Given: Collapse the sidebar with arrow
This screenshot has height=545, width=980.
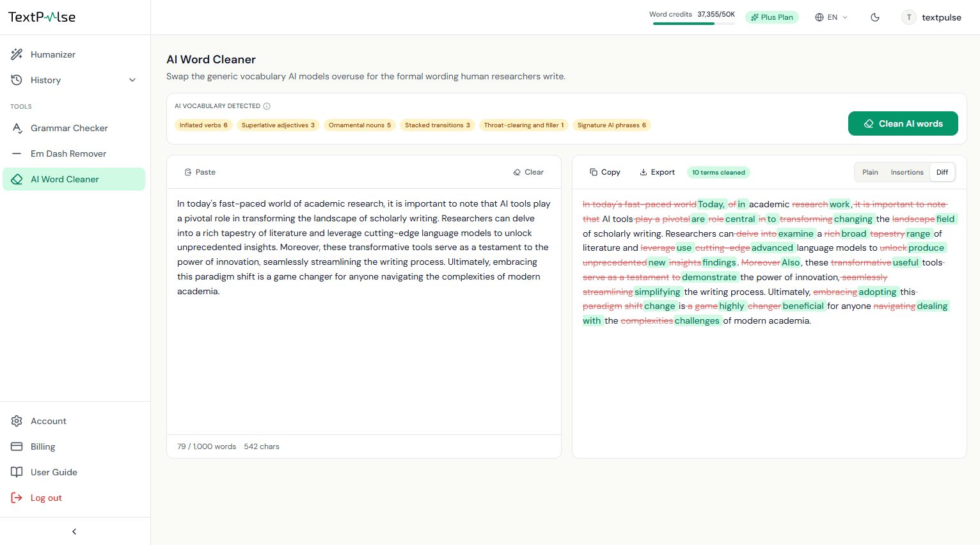Looking at the screenshot, I should (x=74, y=532).
